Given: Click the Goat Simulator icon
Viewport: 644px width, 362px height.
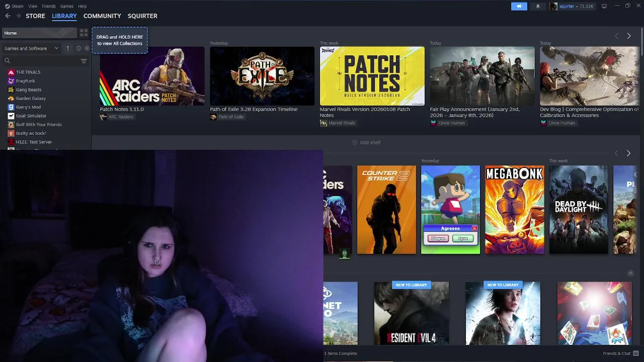Looking at the screenshot, I should pyautogui.click(x=11, y=116).
